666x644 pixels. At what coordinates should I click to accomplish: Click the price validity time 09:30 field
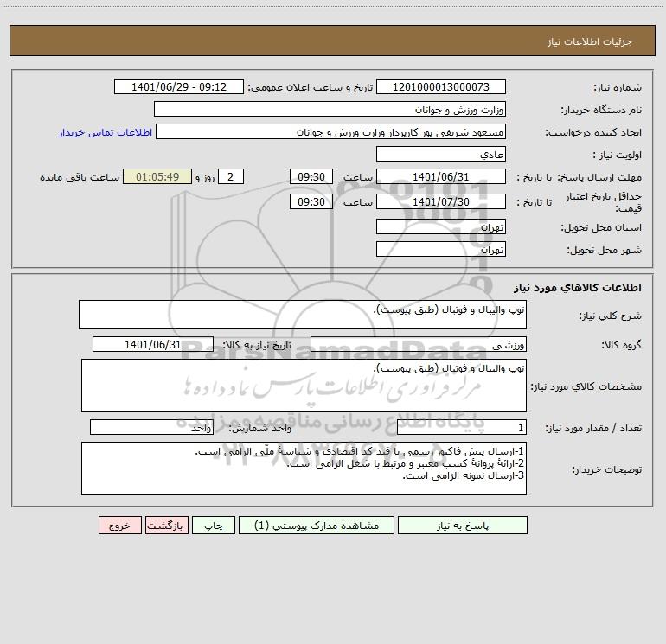[x=311, y=201]
